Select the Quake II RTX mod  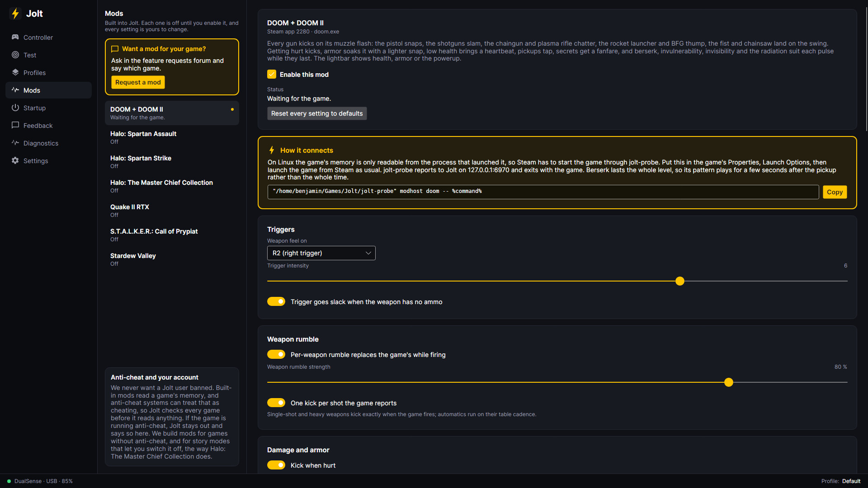pos(172,211)
